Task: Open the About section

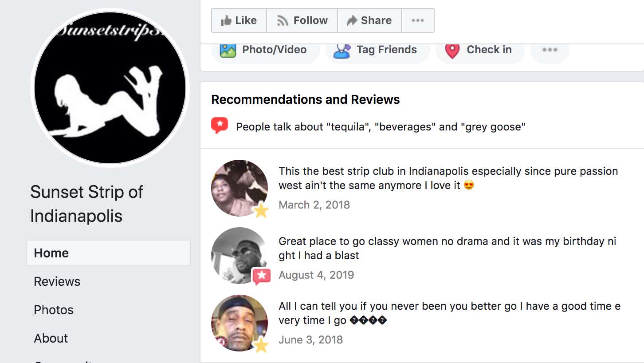Action: click(x=51, y=338)
